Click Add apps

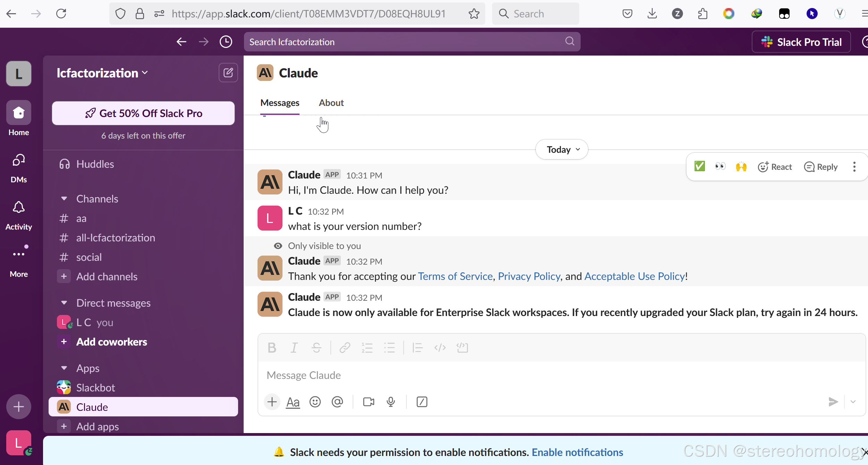tap(143, 426)
